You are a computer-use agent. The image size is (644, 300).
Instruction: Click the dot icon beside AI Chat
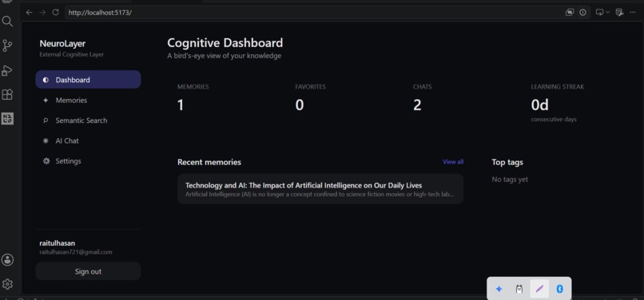coord(46,140)
